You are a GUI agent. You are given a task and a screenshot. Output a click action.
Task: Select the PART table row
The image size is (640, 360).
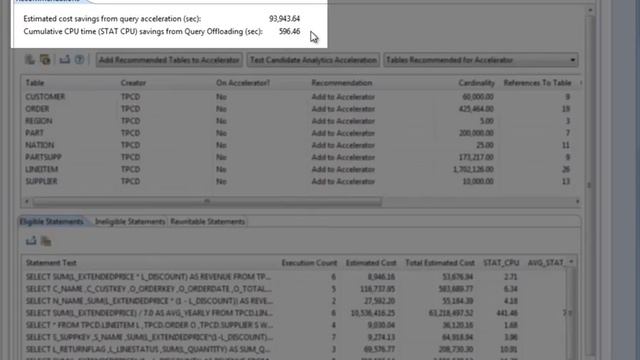[x=300, y=133]
